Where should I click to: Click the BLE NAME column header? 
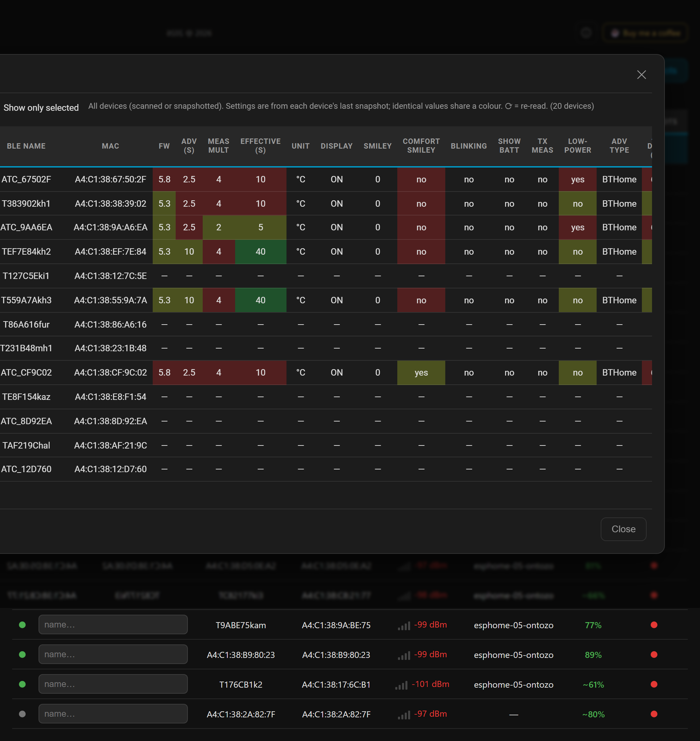pyautogui.click(x=26, y=146)
